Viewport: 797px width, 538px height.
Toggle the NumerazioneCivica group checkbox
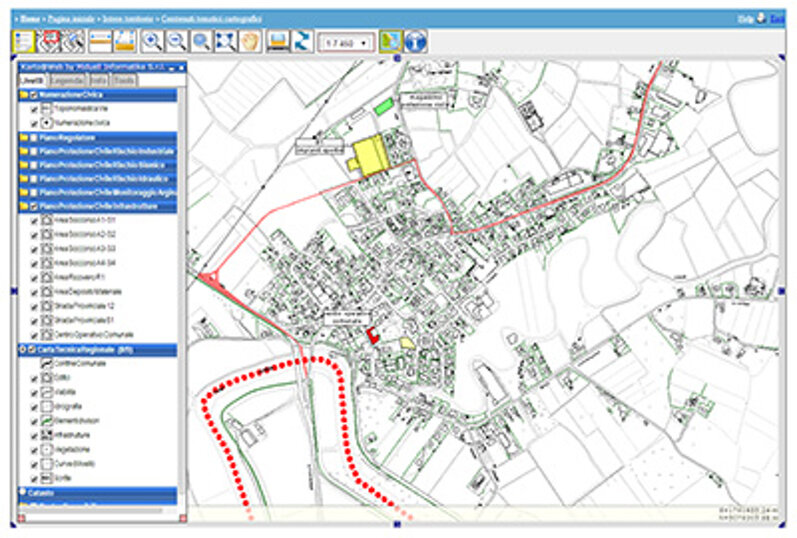click(34, 95)
